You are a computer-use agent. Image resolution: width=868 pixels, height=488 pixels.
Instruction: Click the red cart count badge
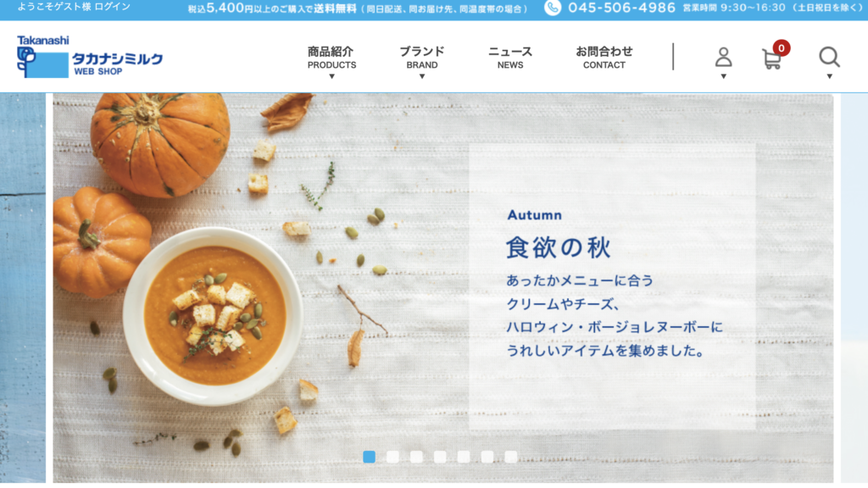coord(781,48)
